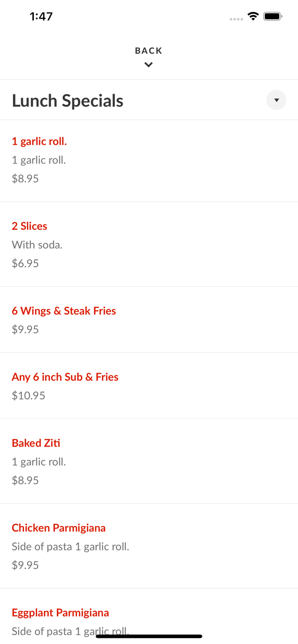Image resolution: width=298 pixels, height=644 pixels.
Task: Open the Lunch Specials category dropdown
Action: tap(276, 100)
